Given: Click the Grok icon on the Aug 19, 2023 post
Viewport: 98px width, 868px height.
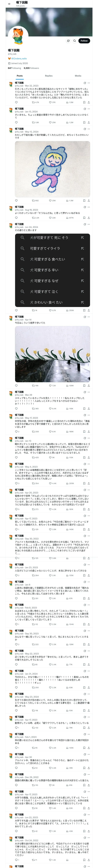Looking at the screenshot, I should tap(85, 207).
